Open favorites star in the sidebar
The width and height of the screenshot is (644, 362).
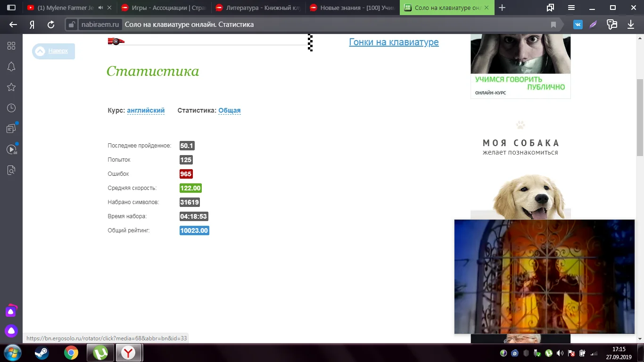click(x=11, y=87)
